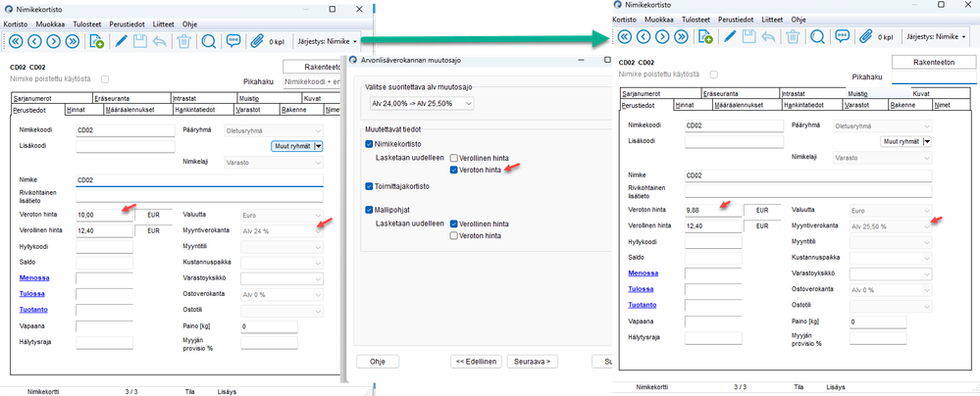Screen dimensions: 980x396
Task: Open comment bubble icon in right window
Action: (x=842, y=36)
